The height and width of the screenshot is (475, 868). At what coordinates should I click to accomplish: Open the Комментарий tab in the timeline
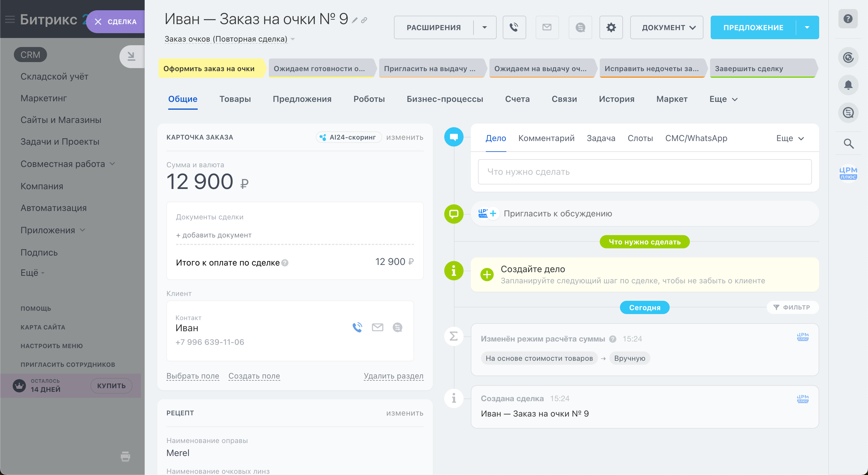[x=546, y=138]
